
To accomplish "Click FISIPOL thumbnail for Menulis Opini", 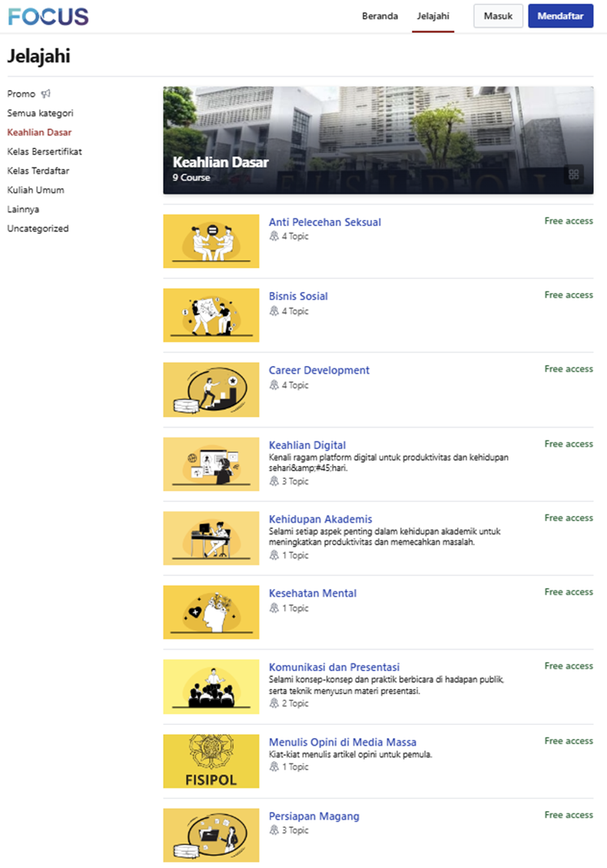I will tap(211, 761).
